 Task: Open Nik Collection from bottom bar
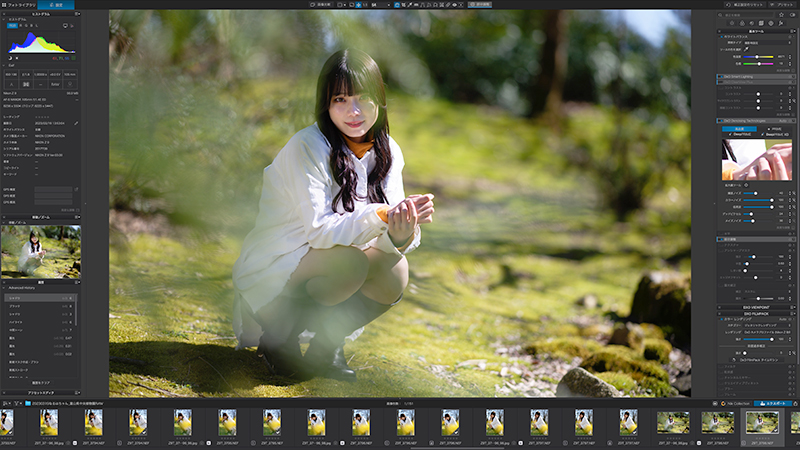coord(736,403)
